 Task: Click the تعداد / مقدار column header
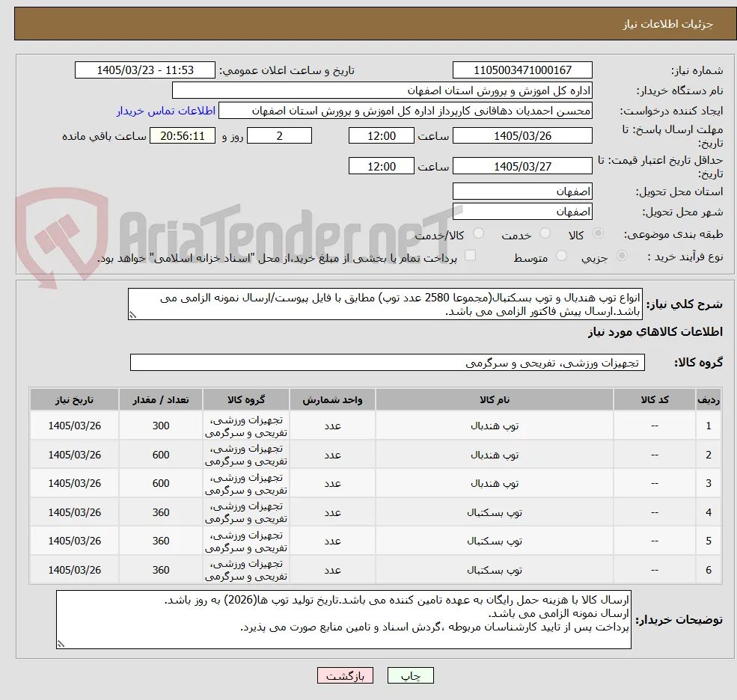161,400
